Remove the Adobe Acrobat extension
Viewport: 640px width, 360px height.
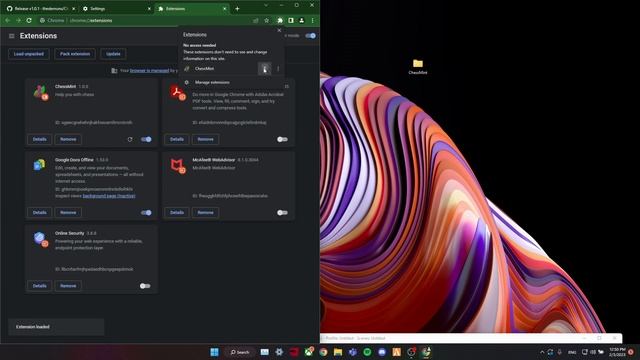[205, 139]
